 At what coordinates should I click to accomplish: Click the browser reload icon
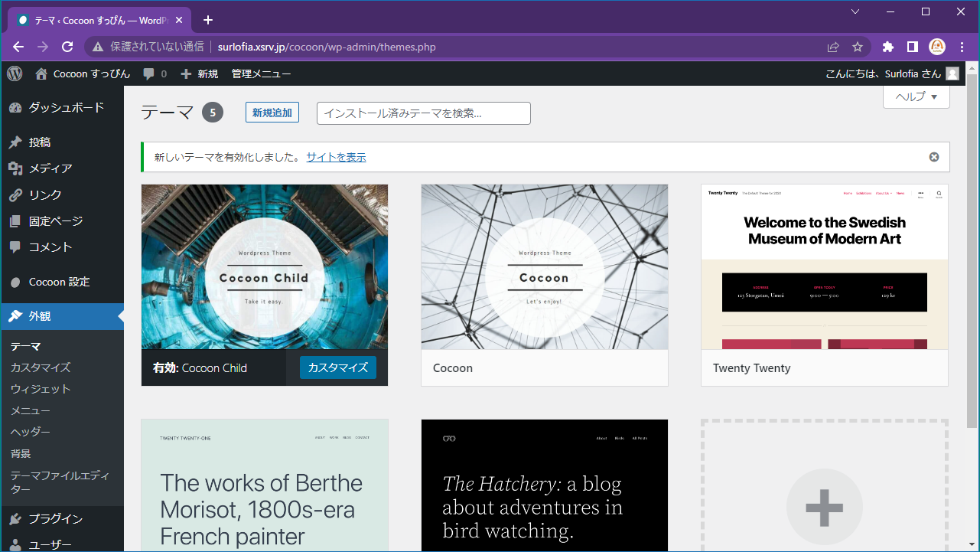(x=67, y=47)
